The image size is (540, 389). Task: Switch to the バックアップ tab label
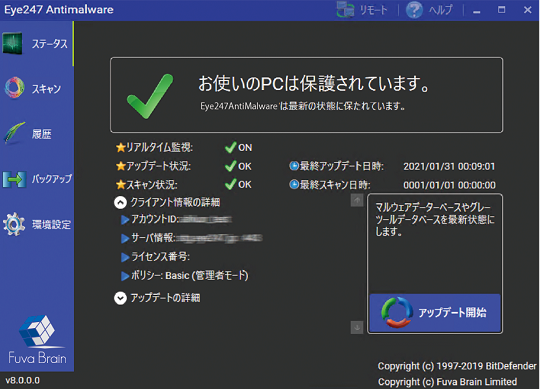pos(52,179)
